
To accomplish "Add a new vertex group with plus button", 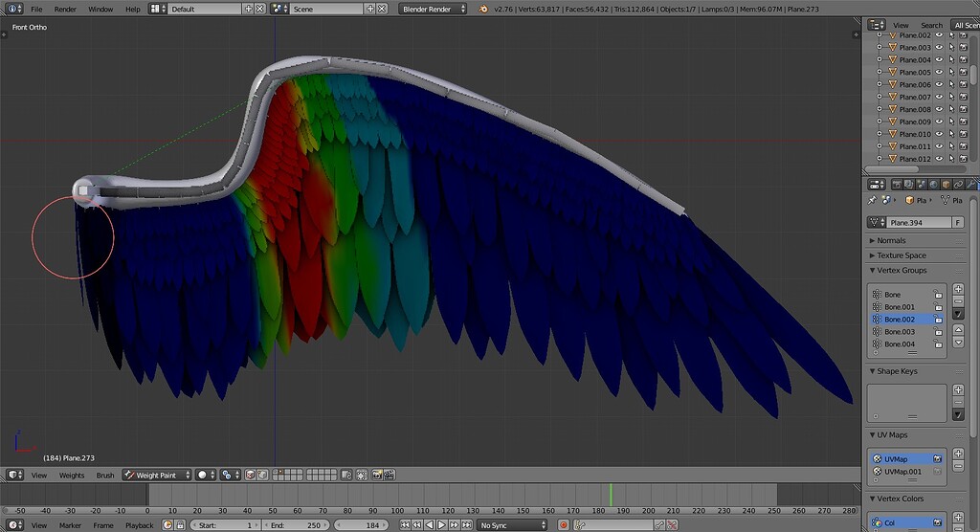I will click(x=958, y=289).
